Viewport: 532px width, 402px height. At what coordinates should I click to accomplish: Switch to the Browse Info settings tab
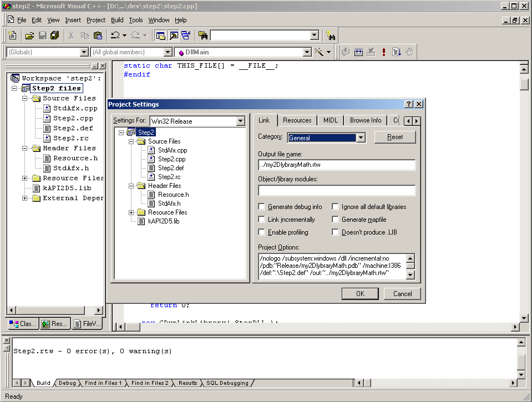pyautogui.click(x=366, y=120)
